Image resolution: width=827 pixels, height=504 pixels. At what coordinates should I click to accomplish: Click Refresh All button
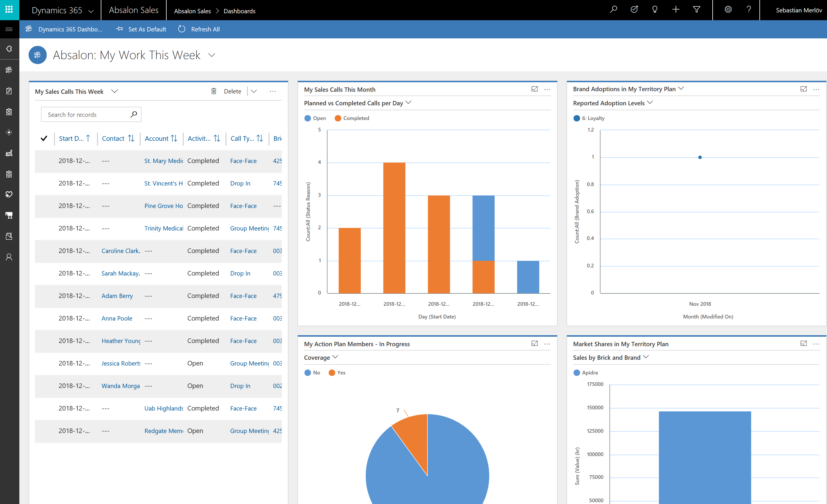(x=199, y=29)
